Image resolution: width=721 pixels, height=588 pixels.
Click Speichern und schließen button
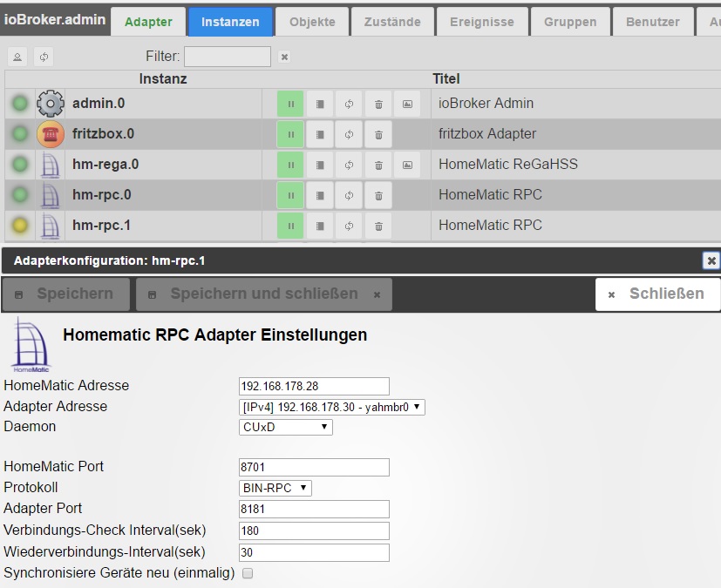264,294
